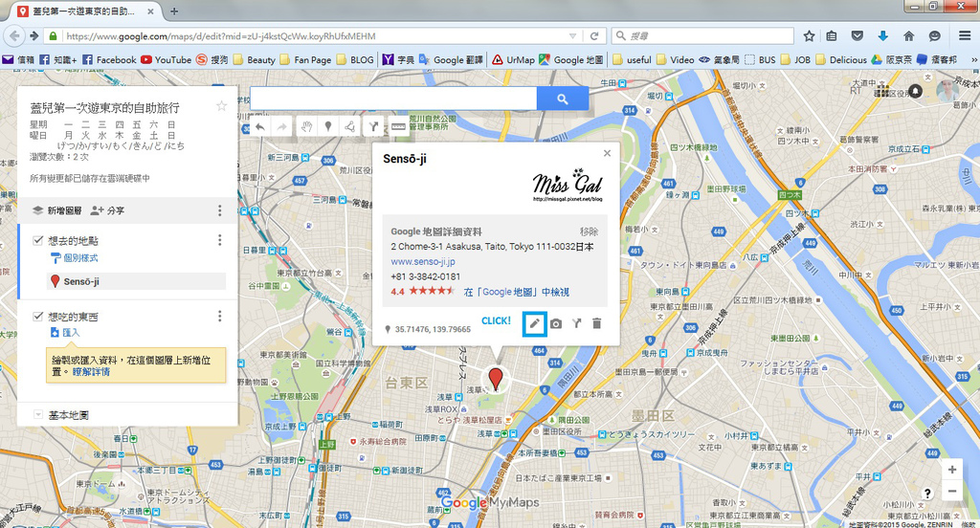Open Google apps grid icon

(881, 91)
